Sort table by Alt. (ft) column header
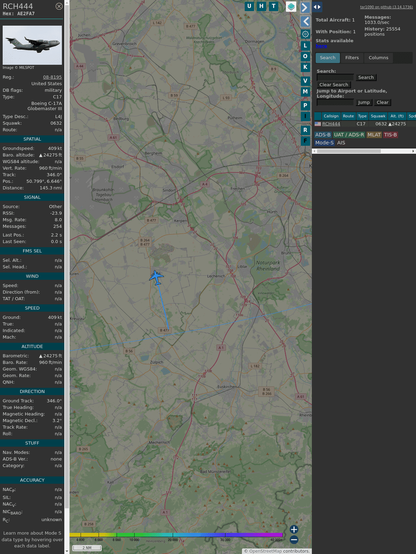The image size is (416, 554). coord(397,116)
